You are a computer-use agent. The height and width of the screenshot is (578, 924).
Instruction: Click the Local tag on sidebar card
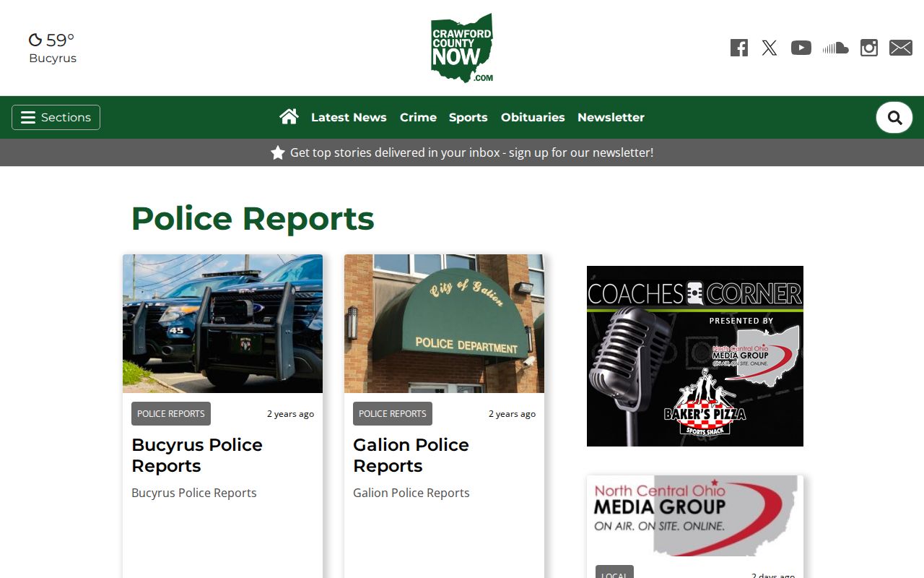tap(614, 572)
